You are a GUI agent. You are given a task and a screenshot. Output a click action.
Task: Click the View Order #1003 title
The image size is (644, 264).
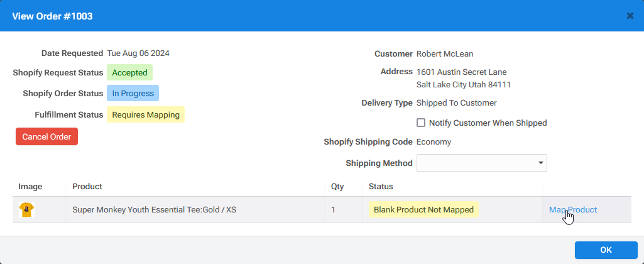(52, 16)
